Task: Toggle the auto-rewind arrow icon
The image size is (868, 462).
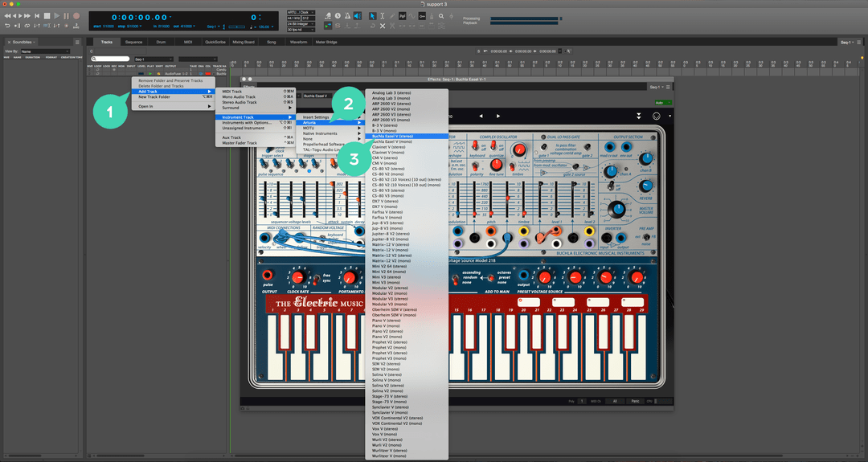Action: coord(8,26)
